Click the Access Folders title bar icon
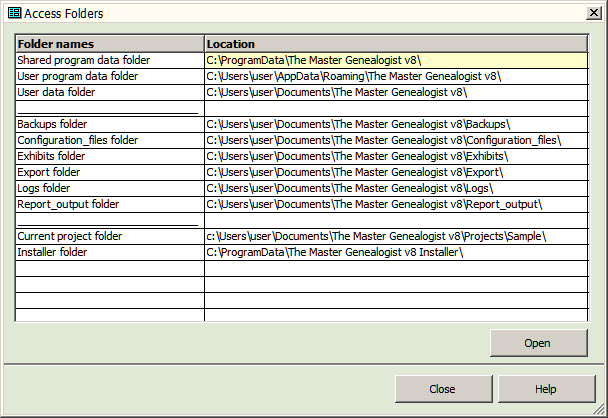This screenshot has height=418, width=608. (15, 13)
